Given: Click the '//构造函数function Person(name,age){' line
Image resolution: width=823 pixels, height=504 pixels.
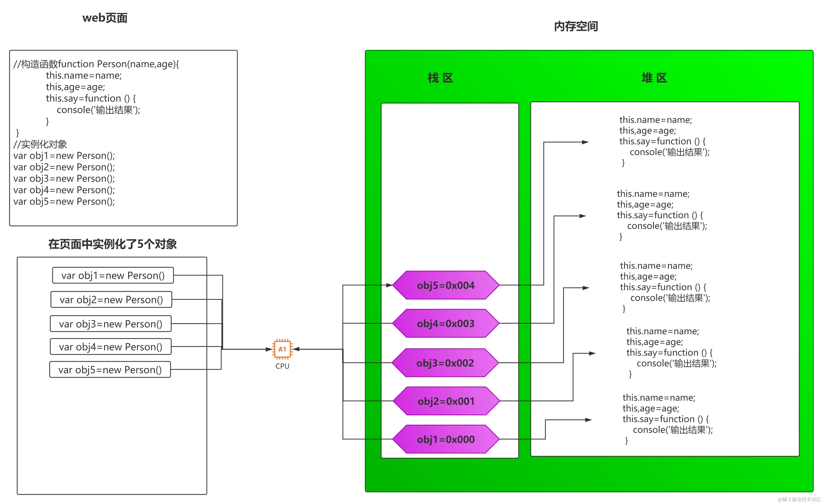Looking at the screenshot, I should point(96,64).
